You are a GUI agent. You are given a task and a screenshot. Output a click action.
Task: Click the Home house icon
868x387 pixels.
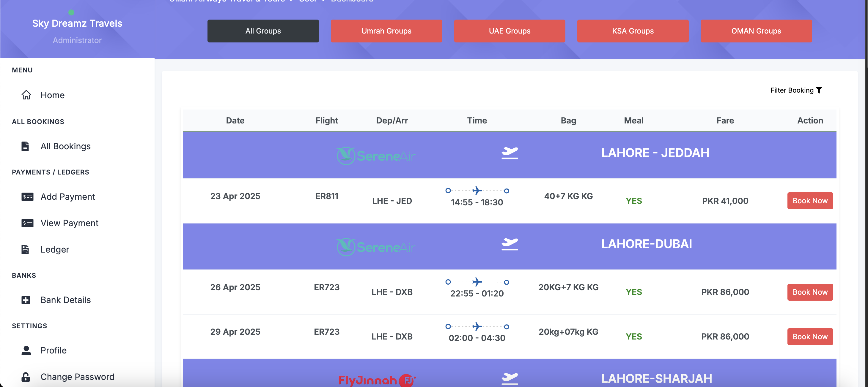(x=26, y=95)
